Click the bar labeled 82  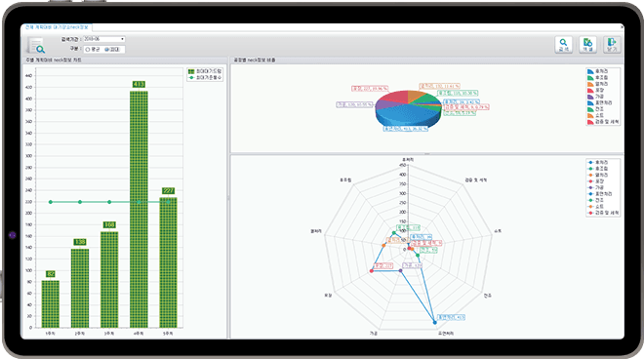click(51, 304)
